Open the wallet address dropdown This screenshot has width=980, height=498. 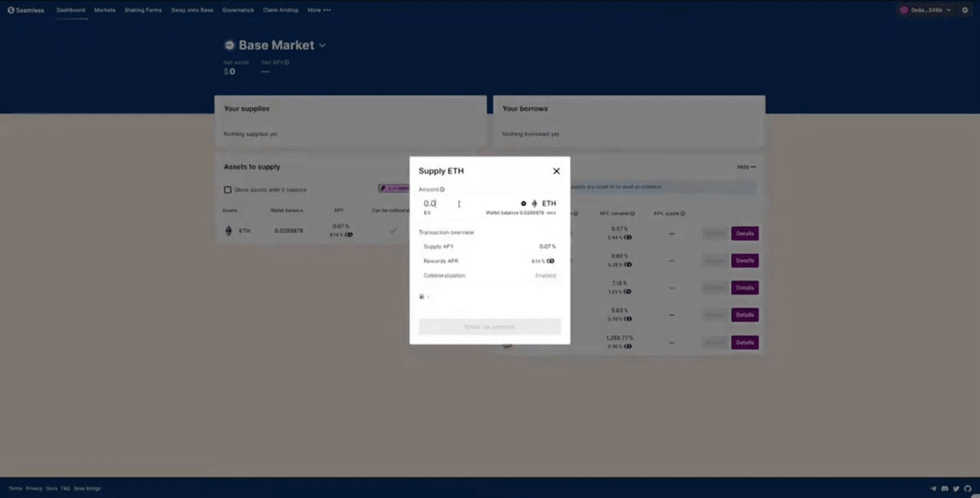(x=924, y=11)
